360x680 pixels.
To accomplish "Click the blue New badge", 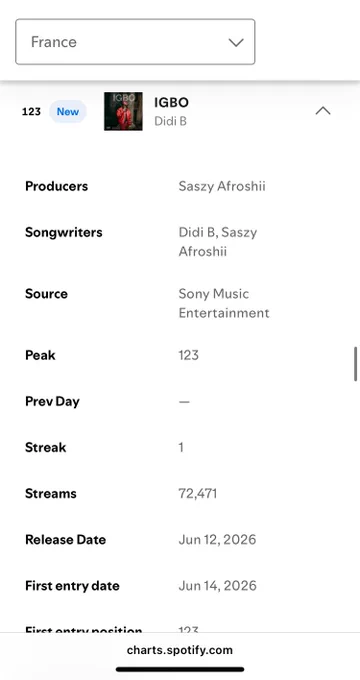I will 68,111.
